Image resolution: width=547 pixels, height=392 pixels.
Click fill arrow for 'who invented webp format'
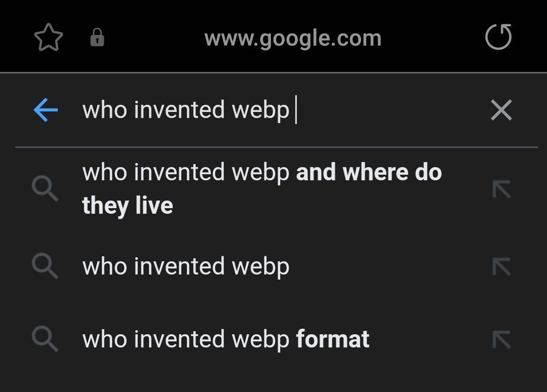point(501,339)
